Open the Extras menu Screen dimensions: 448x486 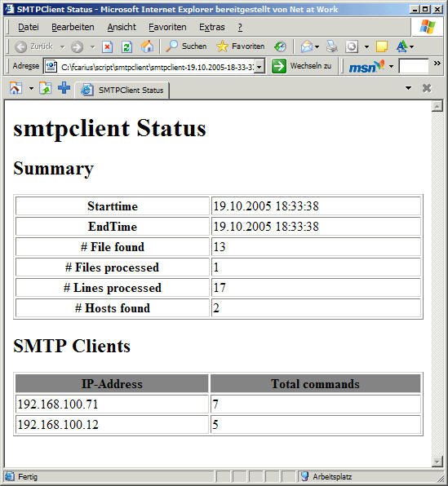[x=212, y=27]
